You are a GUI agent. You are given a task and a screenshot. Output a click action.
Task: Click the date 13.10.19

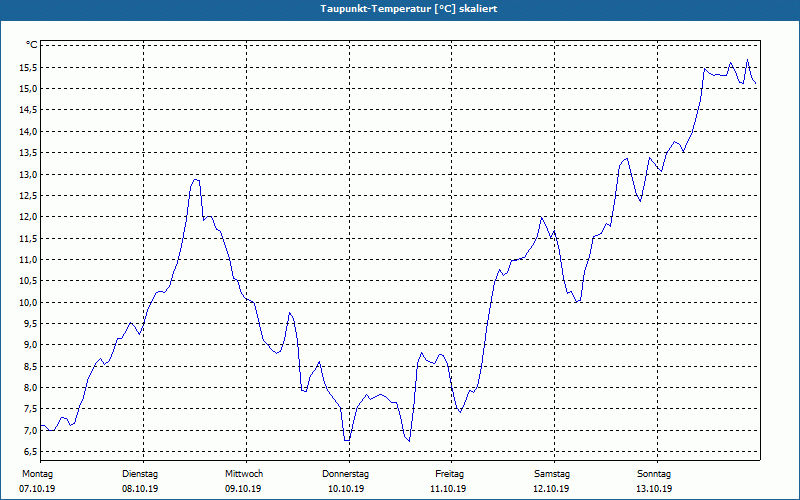(x=654, y=489)
